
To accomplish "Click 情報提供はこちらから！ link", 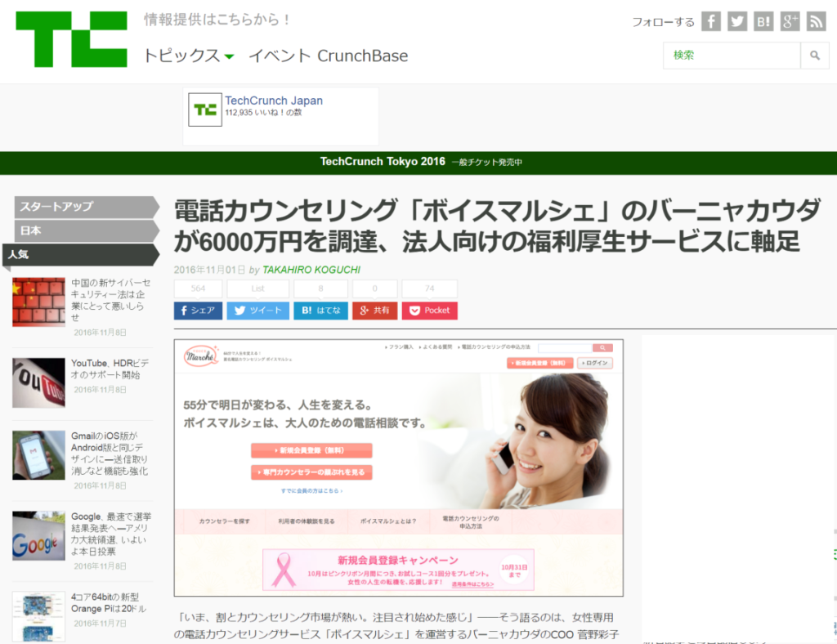I will point(217,20).
